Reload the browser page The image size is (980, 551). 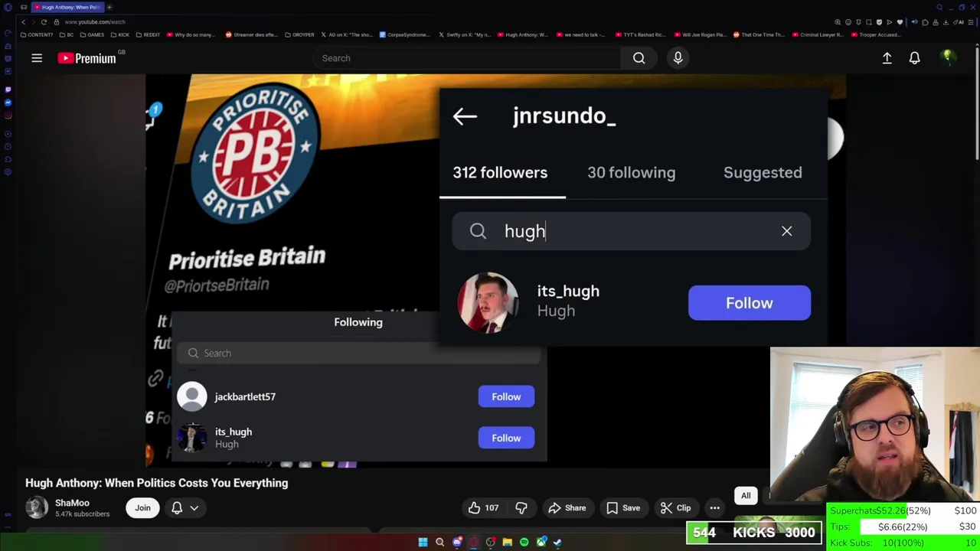coord(44,22)
